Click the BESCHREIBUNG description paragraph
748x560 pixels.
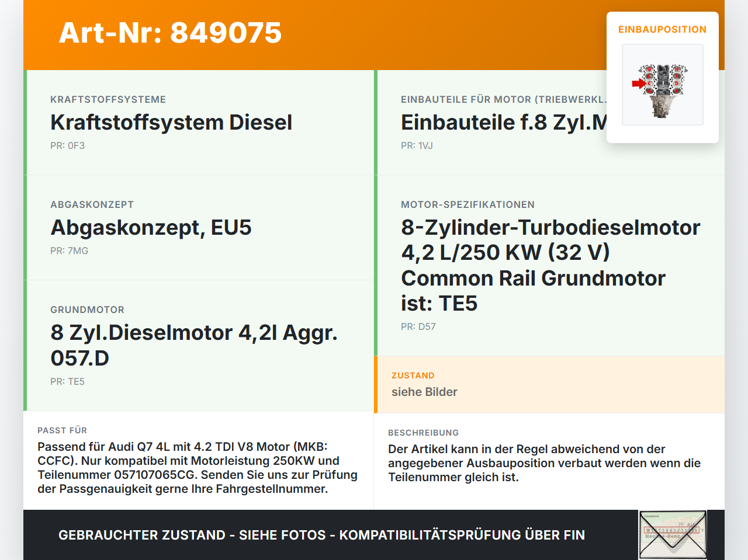coord(544,463)
